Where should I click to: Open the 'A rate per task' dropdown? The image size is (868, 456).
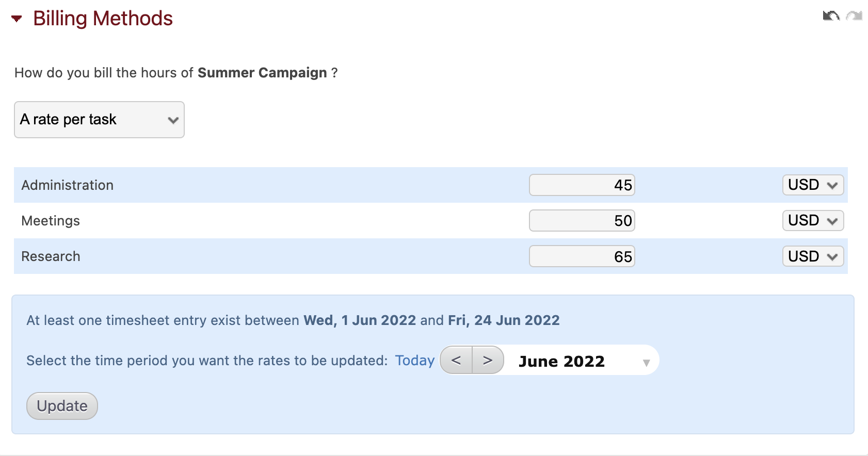(99, 120)
